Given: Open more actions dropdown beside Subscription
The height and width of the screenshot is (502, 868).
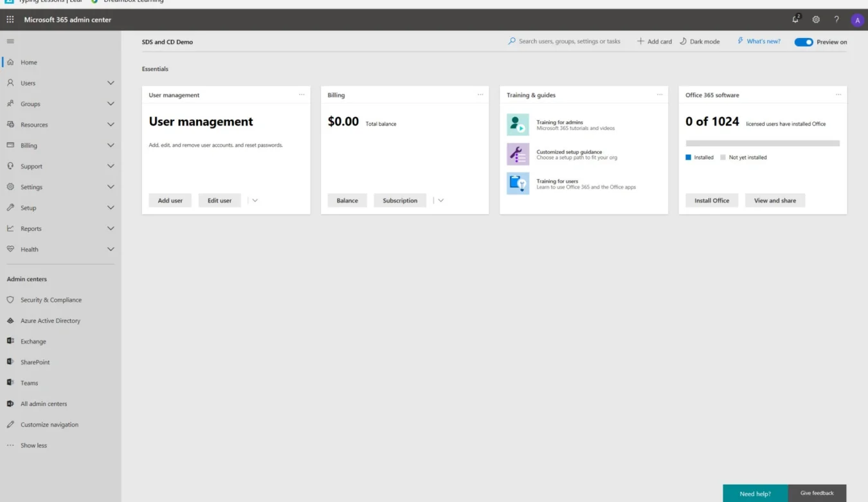Looking at the screenshot, I should pyautogui.click(x=440, y=200).
